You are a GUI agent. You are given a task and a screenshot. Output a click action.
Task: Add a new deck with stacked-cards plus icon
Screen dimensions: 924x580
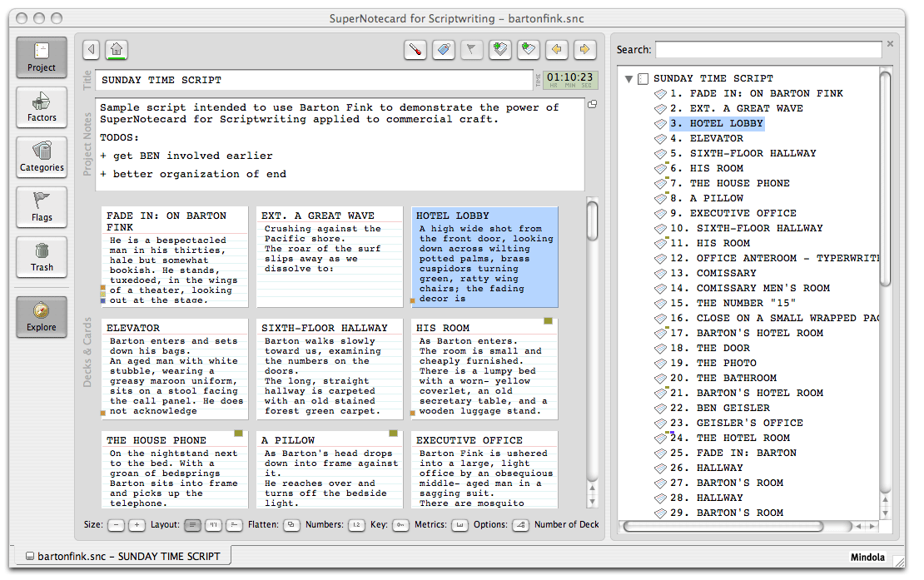coord(500,49)
